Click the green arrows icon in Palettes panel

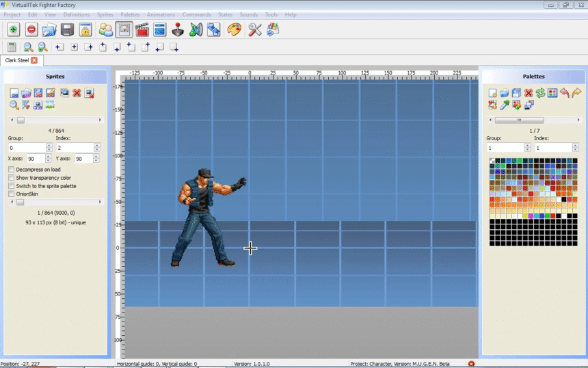[x=540, y=93]
